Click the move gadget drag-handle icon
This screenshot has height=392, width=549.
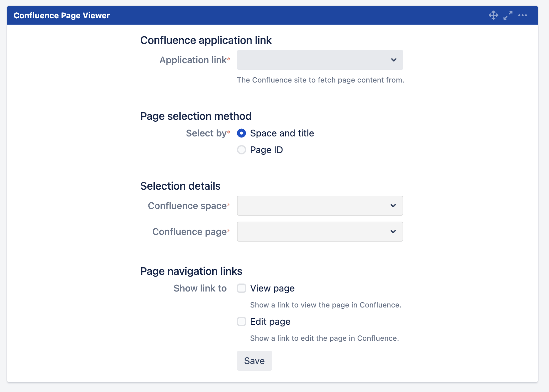[x=493, y=15]
